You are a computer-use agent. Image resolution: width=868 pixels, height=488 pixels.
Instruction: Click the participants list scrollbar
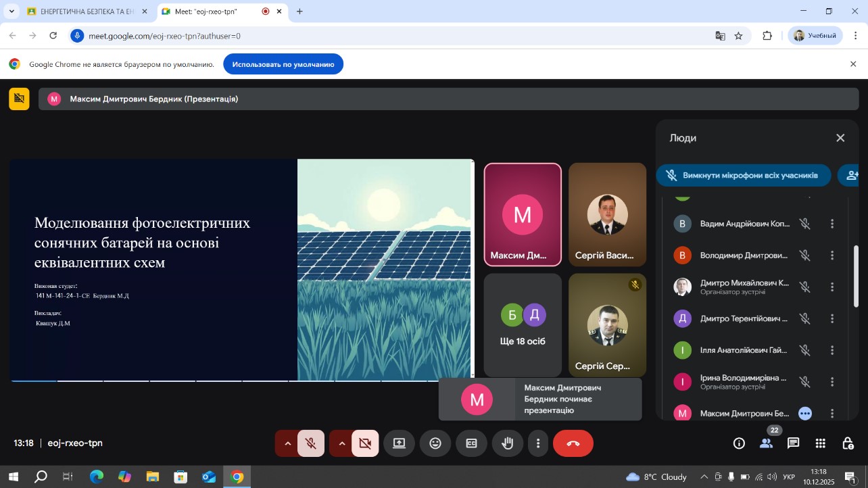point(857,276)
